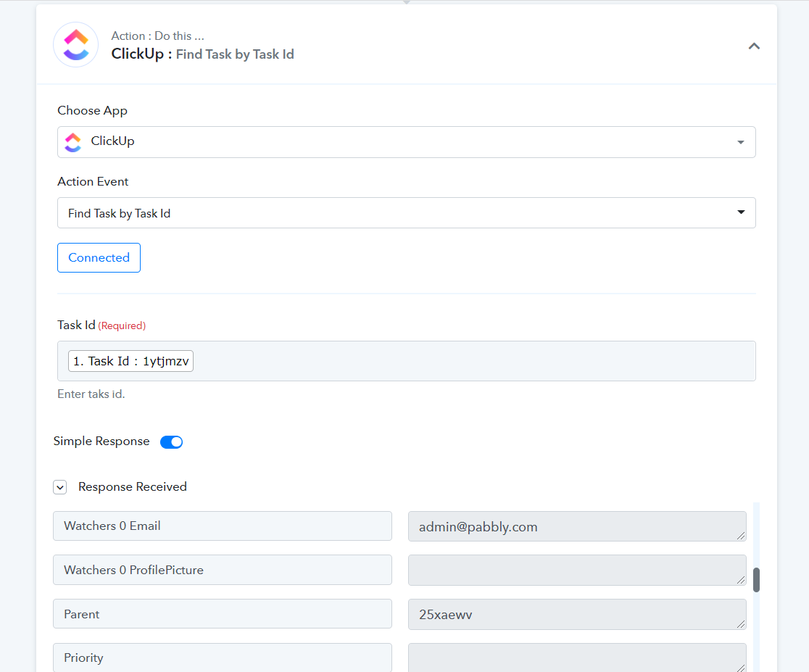Click the empty Watchers 0 ProfilePicture value field
The image size is (809, 672).
coord(577,571)
